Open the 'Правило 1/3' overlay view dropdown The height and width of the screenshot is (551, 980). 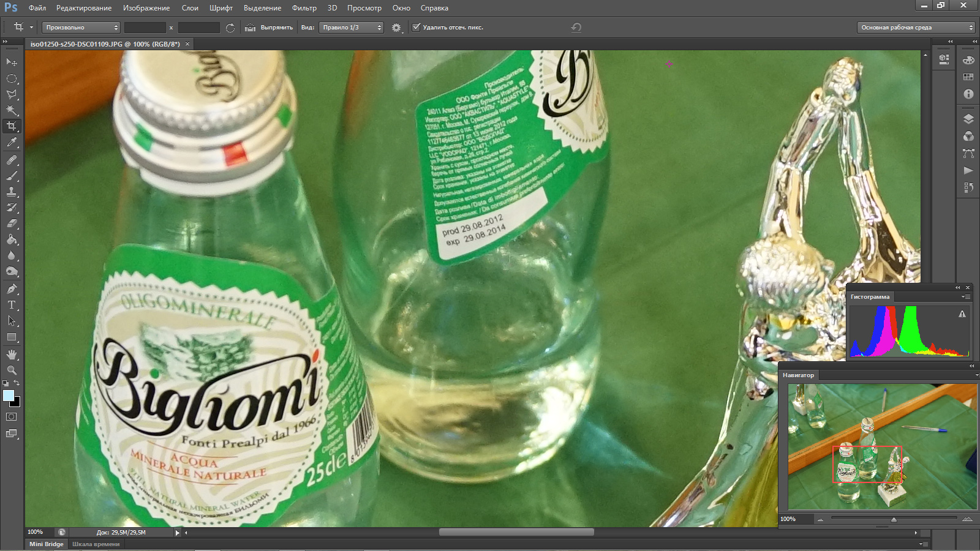click(351, 28)
